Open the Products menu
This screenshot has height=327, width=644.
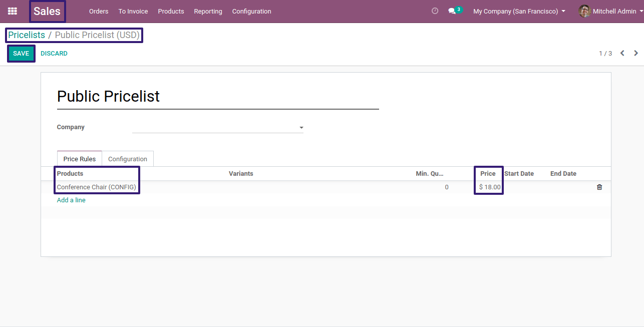(171, 11)
